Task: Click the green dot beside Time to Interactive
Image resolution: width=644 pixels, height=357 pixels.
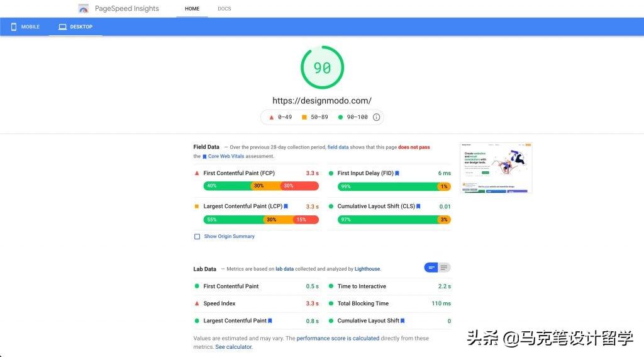Action: click(x=331, y=286)
